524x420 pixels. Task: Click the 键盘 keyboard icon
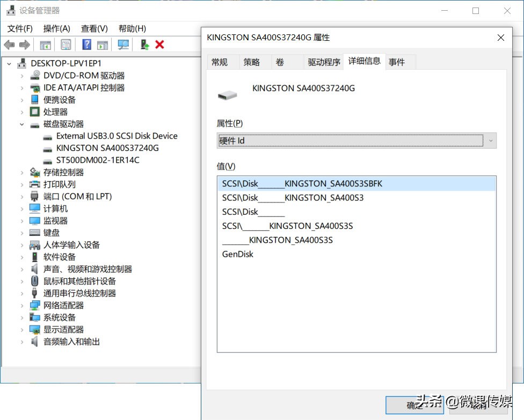click(35, 233)
